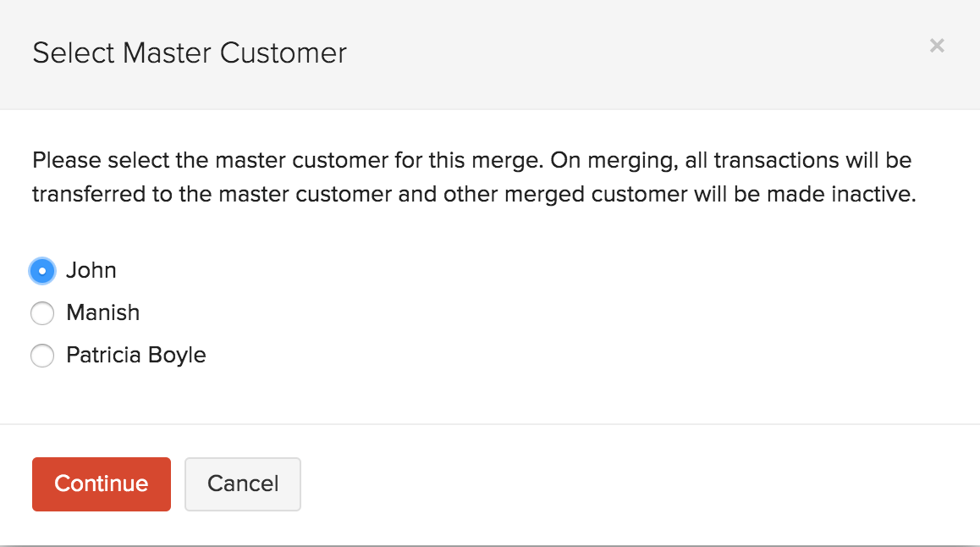Click the Select Master Customer title
The width and height of the screenshot is (980, 547).
(x=189, y=53)
